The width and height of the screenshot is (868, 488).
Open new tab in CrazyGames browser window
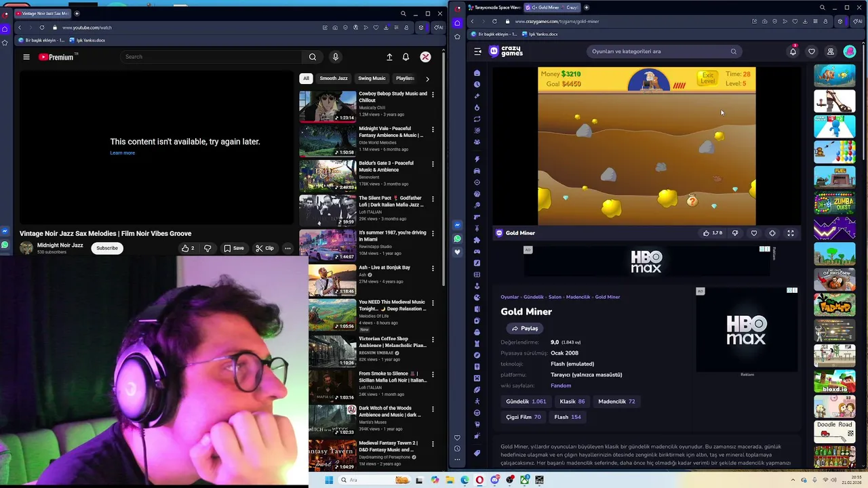[x=586, y=7]
